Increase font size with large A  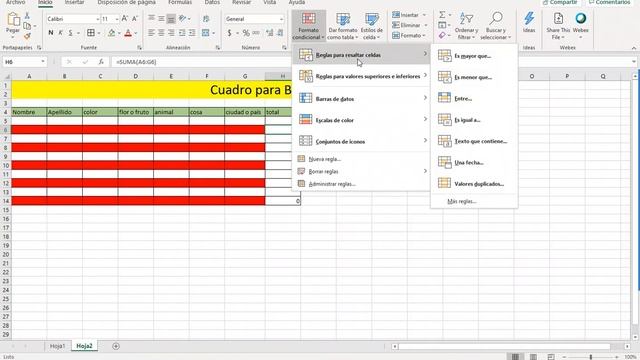125,19
